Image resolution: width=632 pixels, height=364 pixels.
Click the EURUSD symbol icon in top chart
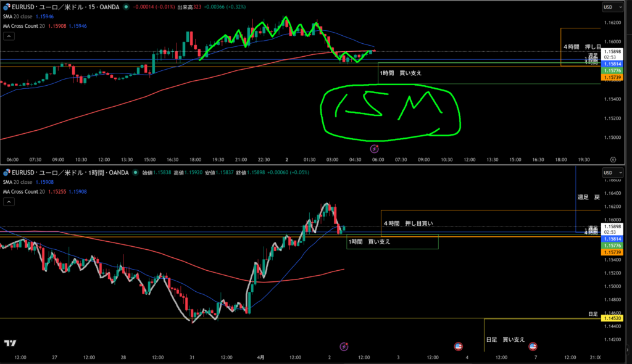click(6, 7)
